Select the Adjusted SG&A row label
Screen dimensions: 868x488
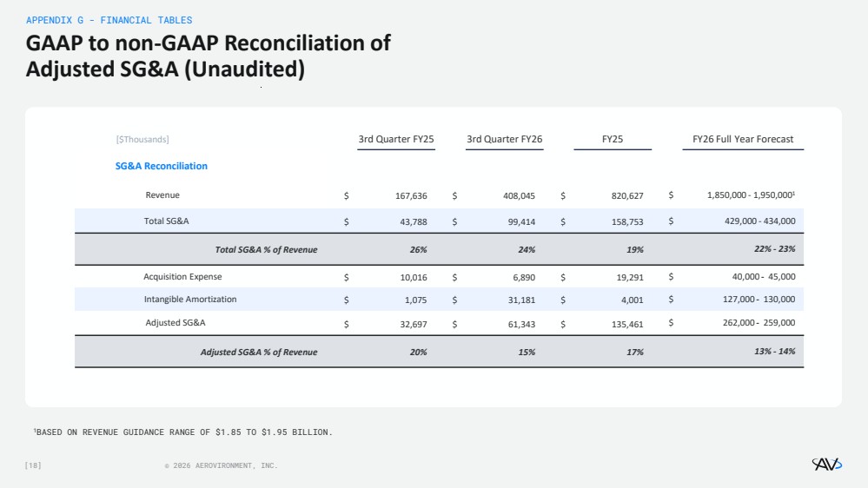tap(176, 323)
